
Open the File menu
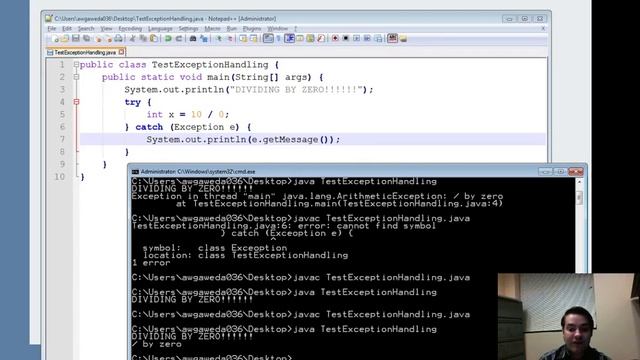(x=52, y=29)
